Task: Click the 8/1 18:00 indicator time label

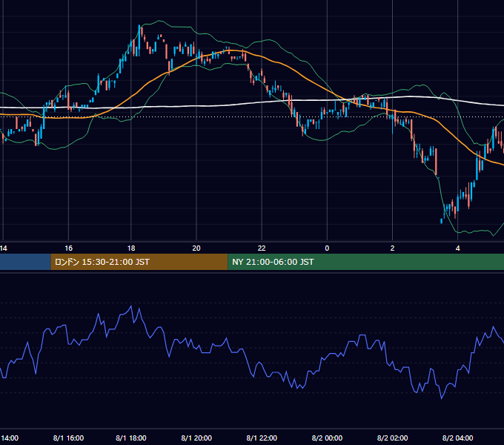Action: coord(131,438)
